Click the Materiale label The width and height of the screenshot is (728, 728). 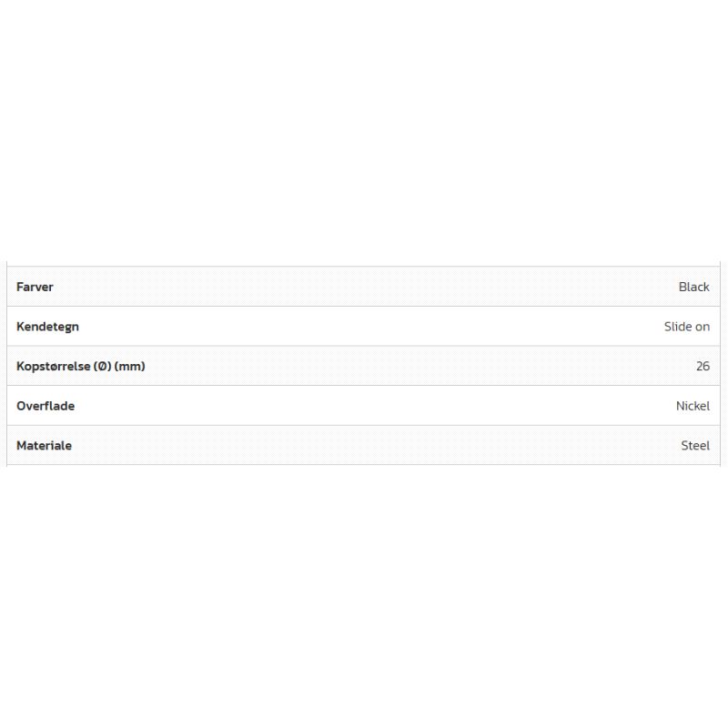(44, 446)
